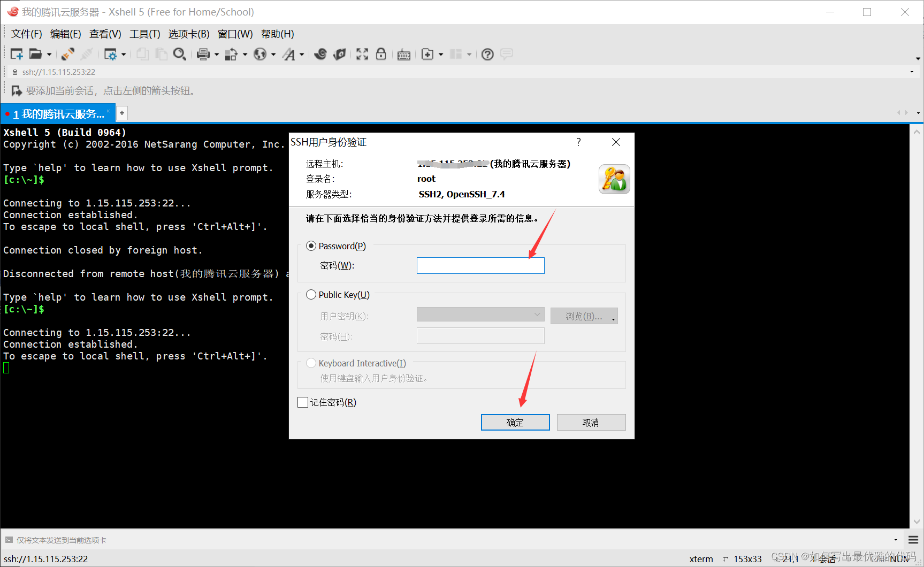Screen dimensions: 924x567
Task: Expand the Color scheme dropdown arrow
Action: pos(245,54)
